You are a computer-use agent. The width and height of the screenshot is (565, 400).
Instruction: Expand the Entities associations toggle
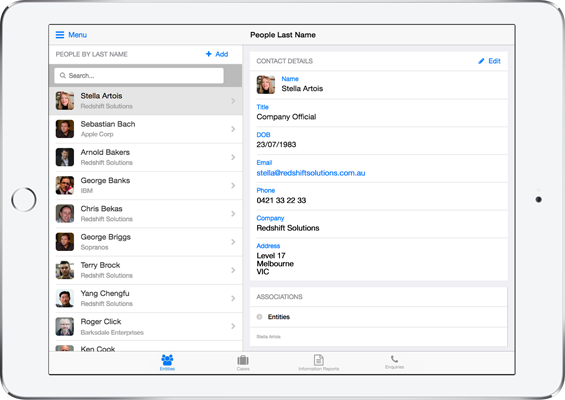(x=259, y=317)
